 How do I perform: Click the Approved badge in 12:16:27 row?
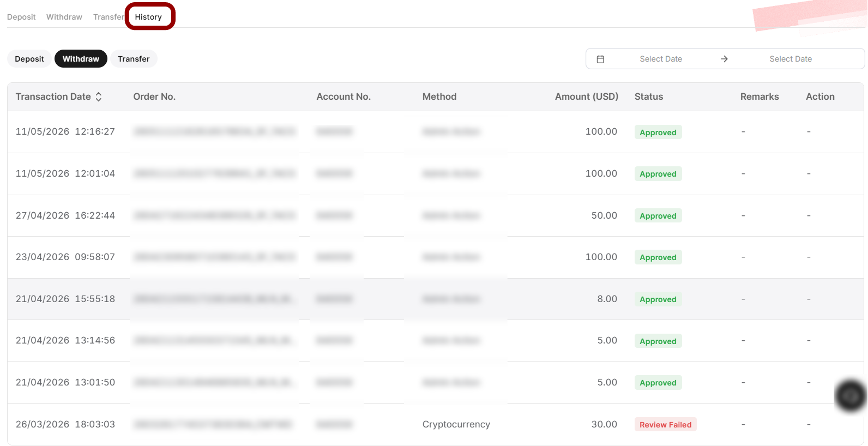pyautogui.click(x=658, y=132)
